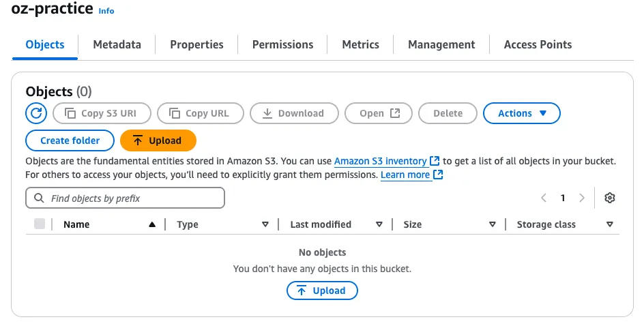The image size is (644, 328).
Task: Go to next page arrow
Action: [582, 198]
